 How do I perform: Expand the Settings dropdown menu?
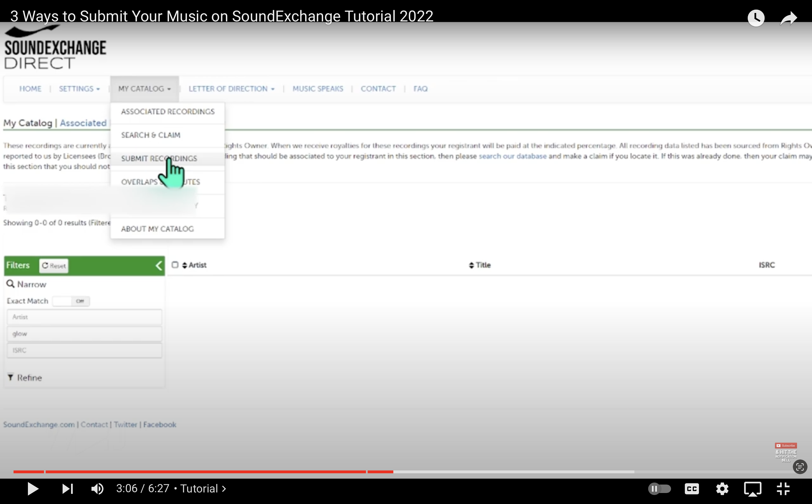point(79,89)
